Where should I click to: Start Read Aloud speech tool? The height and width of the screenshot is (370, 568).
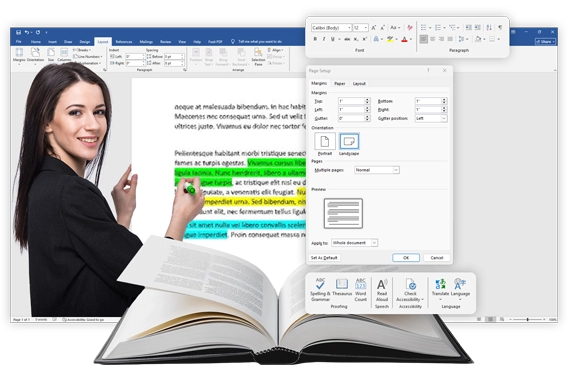coord(382,290)
